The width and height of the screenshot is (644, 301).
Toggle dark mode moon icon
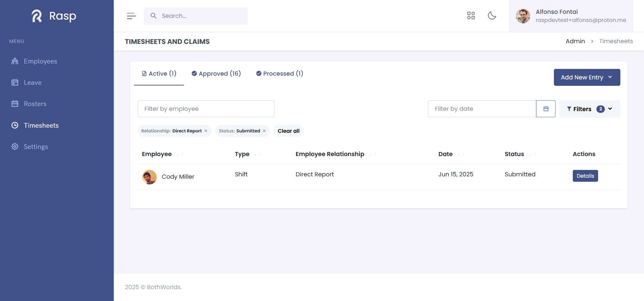point(492,16)
